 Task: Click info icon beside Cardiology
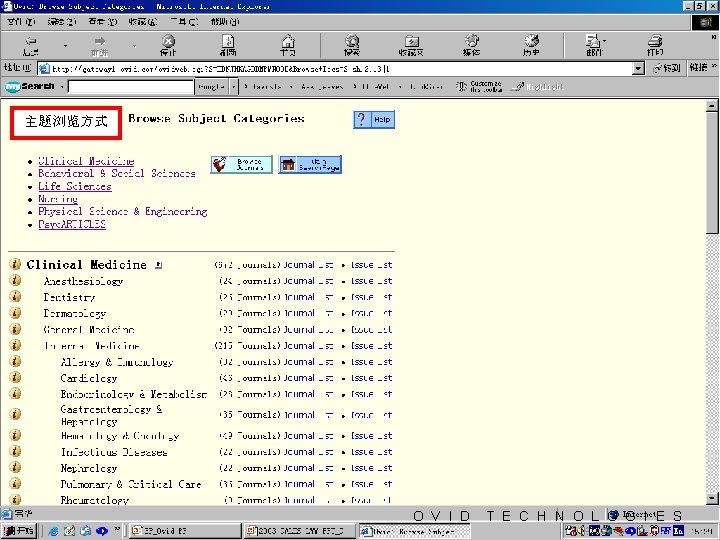[15, 377]
